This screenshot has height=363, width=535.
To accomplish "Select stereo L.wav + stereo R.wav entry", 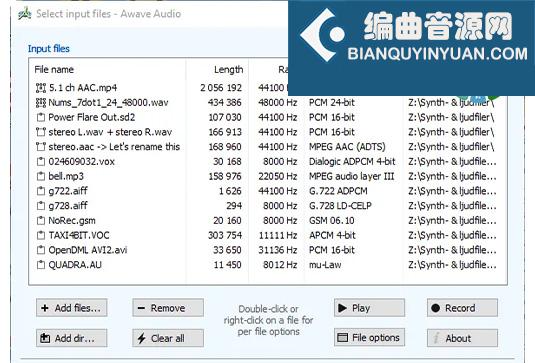I will point(110,132).
